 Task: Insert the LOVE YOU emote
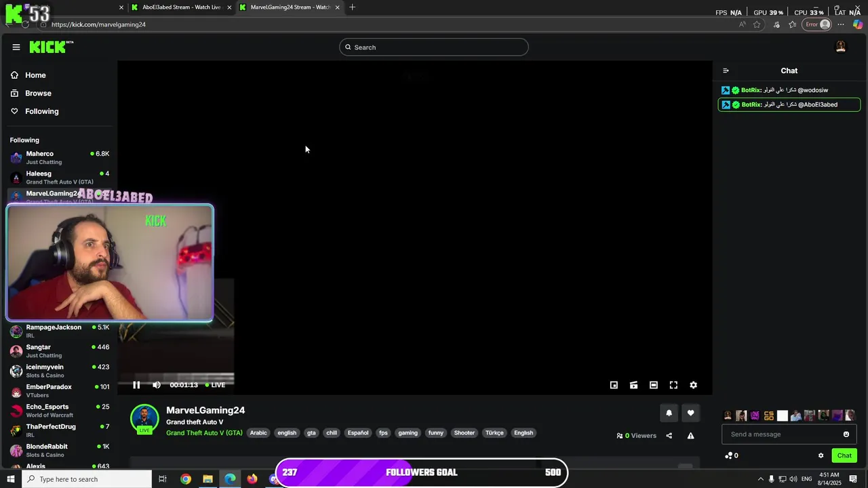pos(755,415)
